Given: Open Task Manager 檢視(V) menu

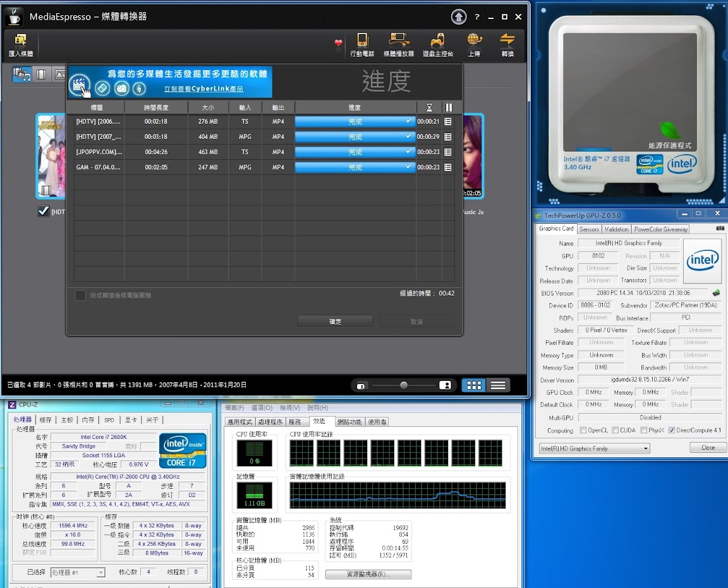Looking at the screenshot, I should 289,407.
